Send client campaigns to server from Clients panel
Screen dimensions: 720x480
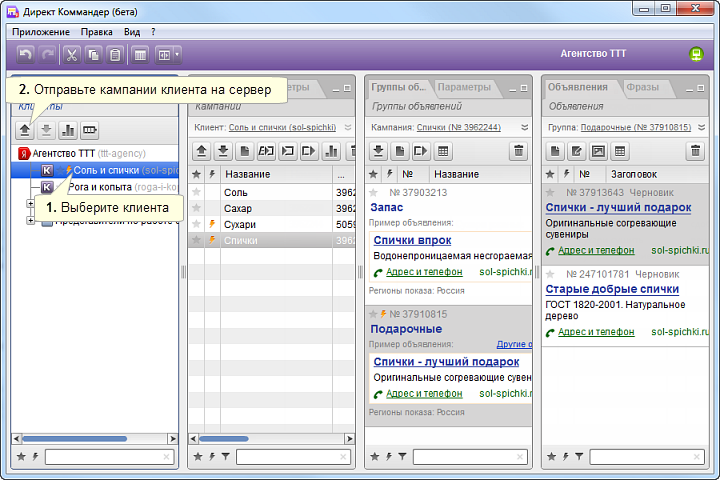click(x=25, y=130)
